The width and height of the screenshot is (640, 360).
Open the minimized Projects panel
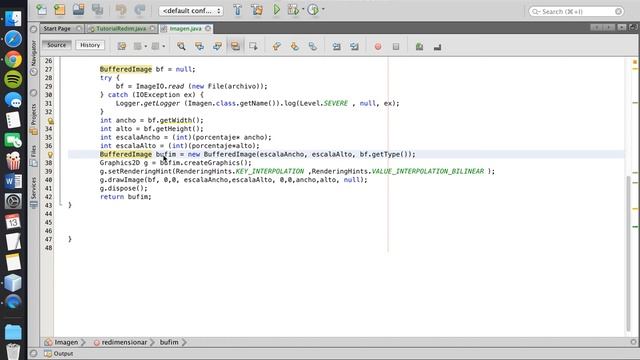(33, 119)
